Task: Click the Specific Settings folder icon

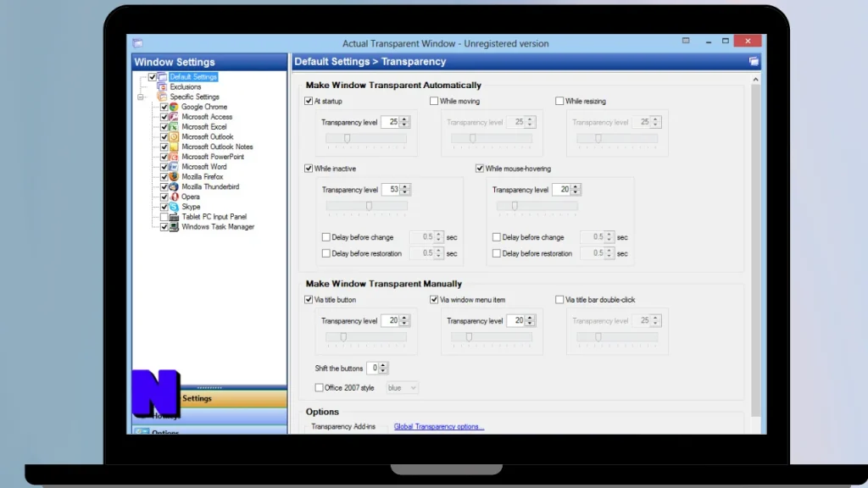Action: pos(162,97)
